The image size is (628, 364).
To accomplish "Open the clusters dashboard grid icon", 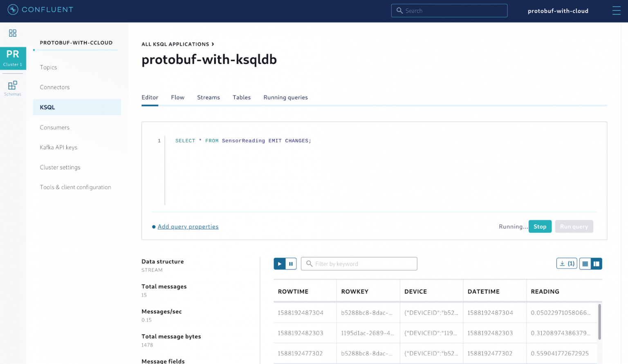I will click(13, 33).
